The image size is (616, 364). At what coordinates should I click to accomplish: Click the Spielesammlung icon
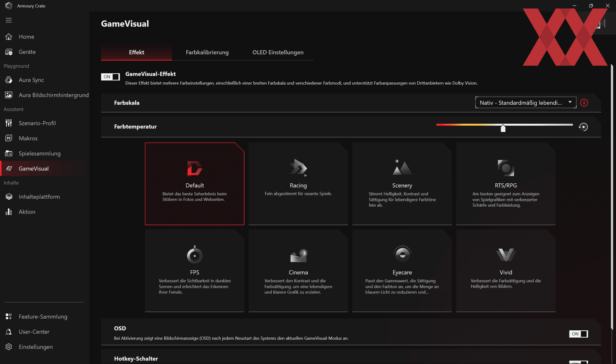point(9,153)
